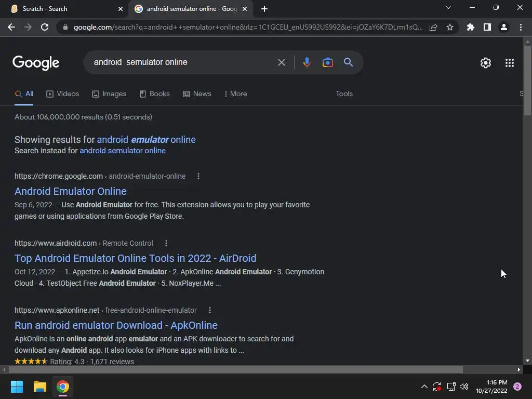Expand the More search categories

coord(235,94)
